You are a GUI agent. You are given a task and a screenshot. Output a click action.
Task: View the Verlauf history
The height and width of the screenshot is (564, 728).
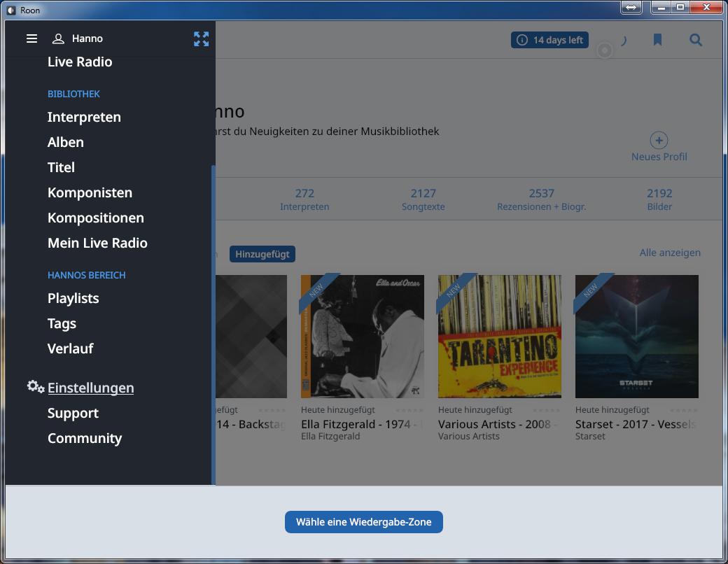tap(71, 348)
